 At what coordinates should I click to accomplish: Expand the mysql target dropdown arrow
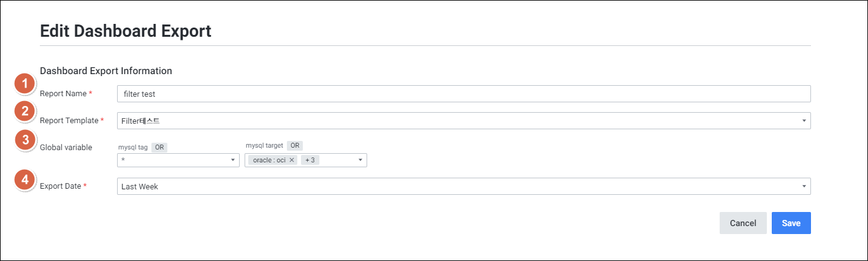360,161
